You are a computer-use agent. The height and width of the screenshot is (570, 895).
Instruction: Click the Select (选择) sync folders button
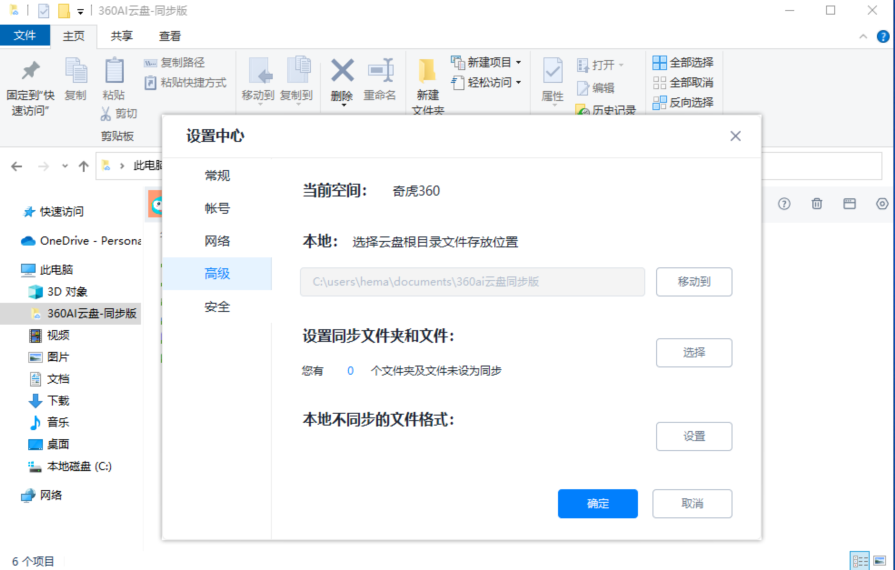click(694, 353)
